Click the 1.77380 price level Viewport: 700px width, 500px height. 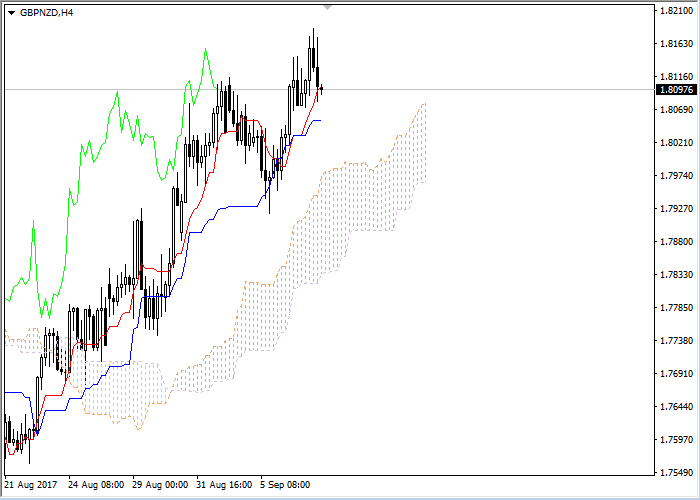(676, 341)
